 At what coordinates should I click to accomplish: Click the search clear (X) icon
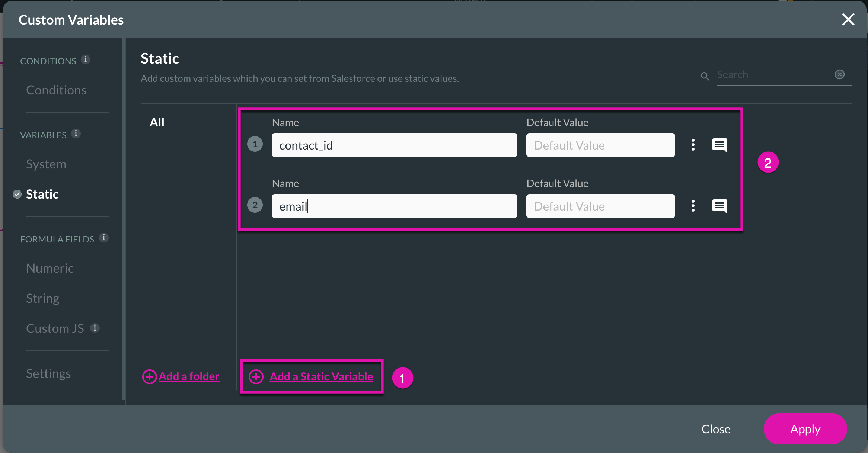click(x=840, y=74)
